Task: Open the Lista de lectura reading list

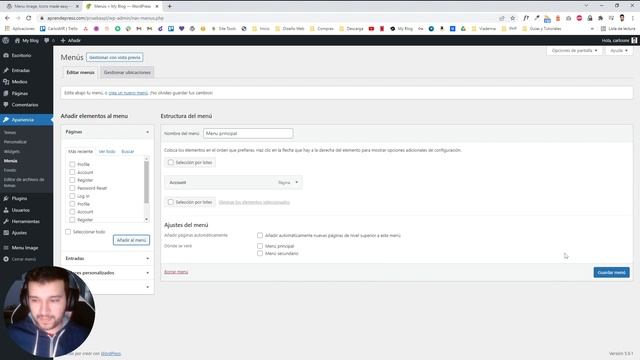Action: click(x=618, y=29)
